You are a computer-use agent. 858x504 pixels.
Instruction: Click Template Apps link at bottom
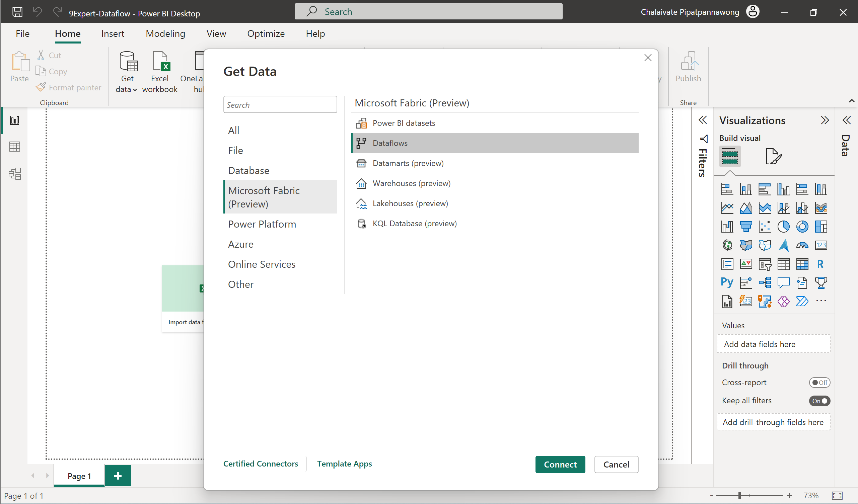click(x=345, y=463)
